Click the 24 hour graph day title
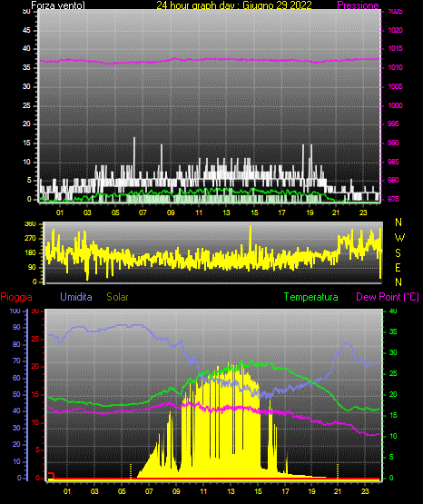 pos(234,5)
